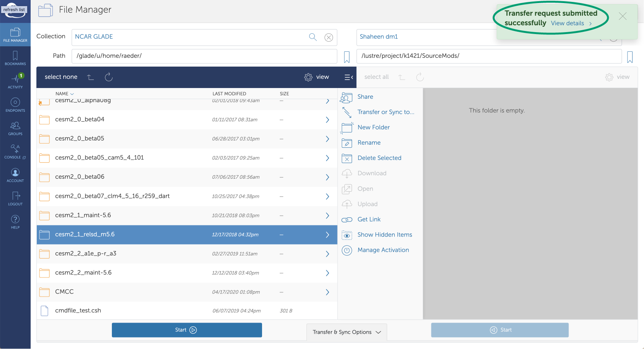Collapse the middle actions menu panel
This screenshot has height=349, width=644.
(x=349, y=77)
